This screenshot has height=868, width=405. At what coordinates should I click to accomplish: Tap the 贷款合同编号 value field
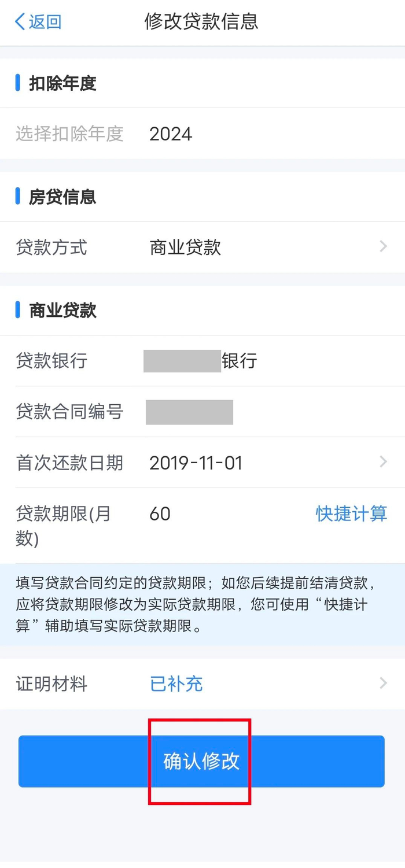click(189, 412)
